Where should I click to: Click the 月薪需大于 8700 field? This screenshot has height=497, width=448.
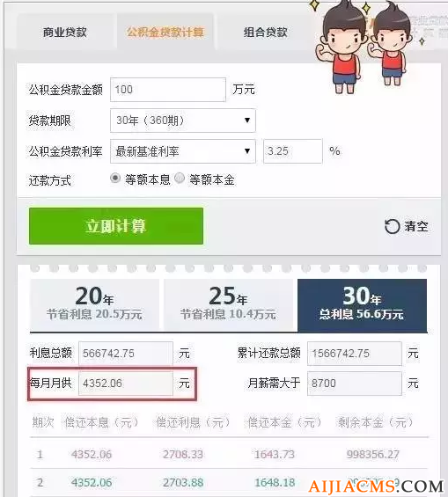click(x=355, y=384)
